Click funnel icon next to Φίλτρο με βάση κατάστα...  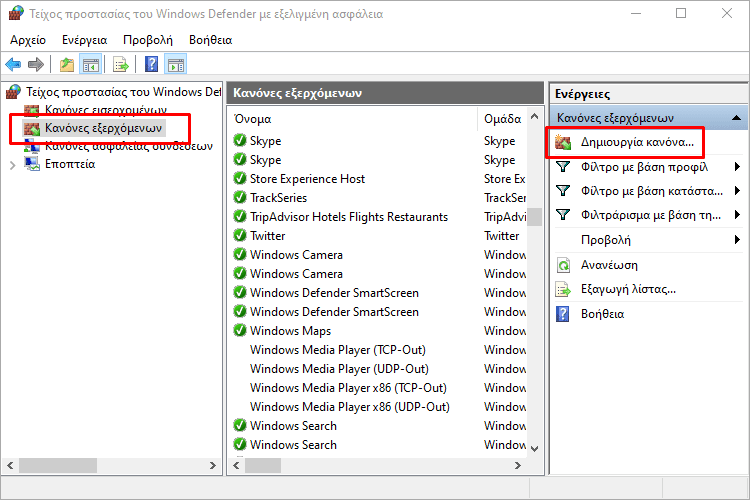pyautogui.click(x=563, y=190)
